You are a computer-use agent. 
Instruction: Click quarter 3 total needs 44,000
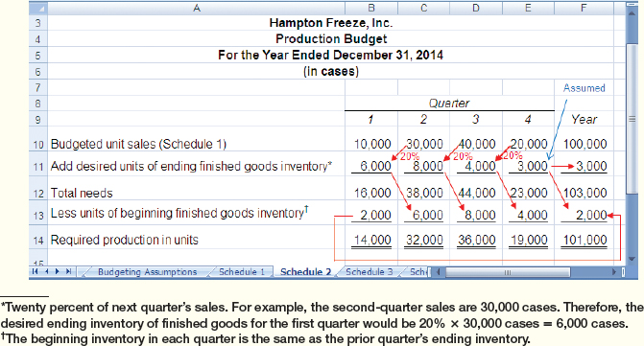point(477,193)
